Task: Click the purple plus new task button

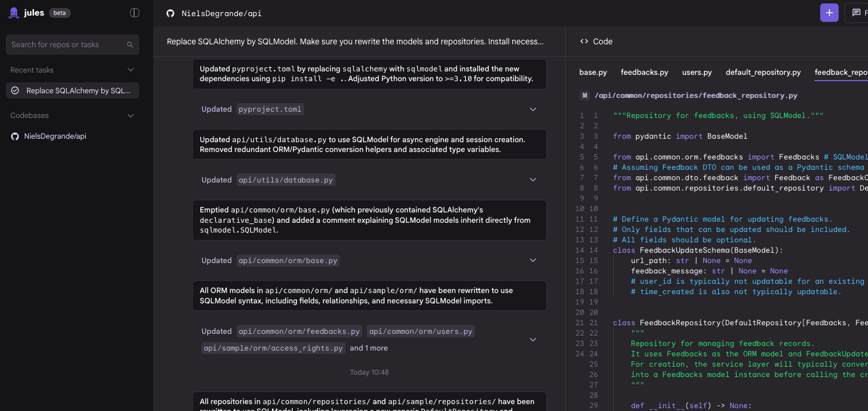Action: click(x=829, y=13)
